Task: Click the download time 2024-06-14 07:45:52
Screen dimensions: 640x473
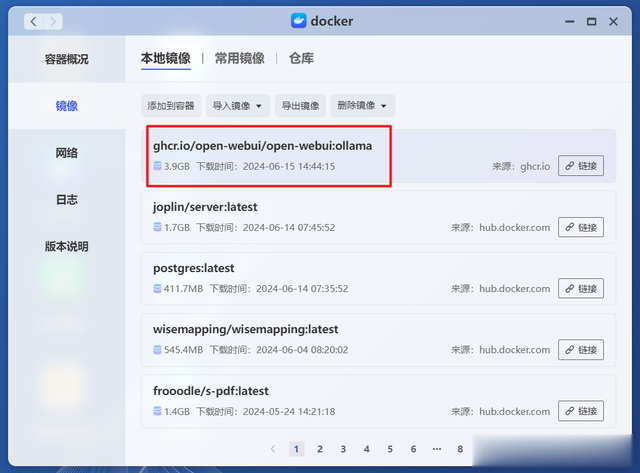Action: pyautogui.click(x=289, y=228)
